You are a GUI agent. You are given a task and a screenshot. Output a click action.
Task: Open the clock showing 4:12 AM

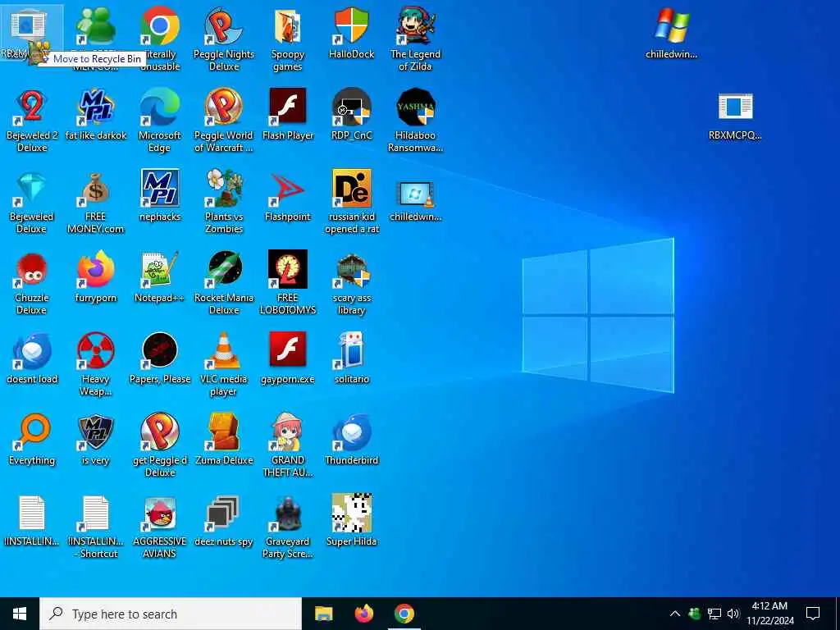coord(769,614)
